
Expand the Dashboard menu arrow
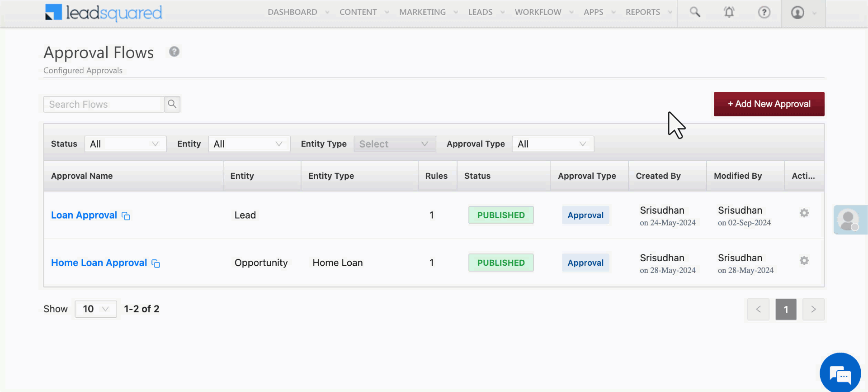tap(327, 12)
